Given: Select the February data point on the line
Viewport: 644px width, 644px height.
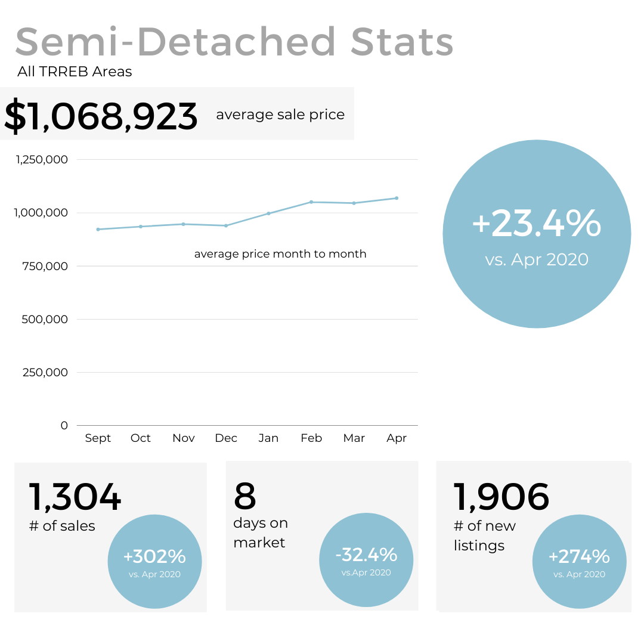Looking at the screenshot, I should tap(311, 202).
